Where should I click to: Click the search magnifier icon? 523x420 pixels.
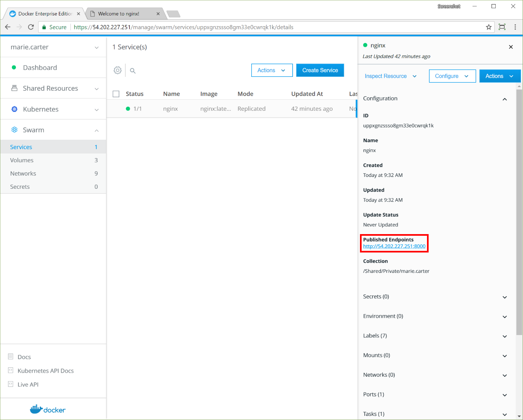click(133, 71)
